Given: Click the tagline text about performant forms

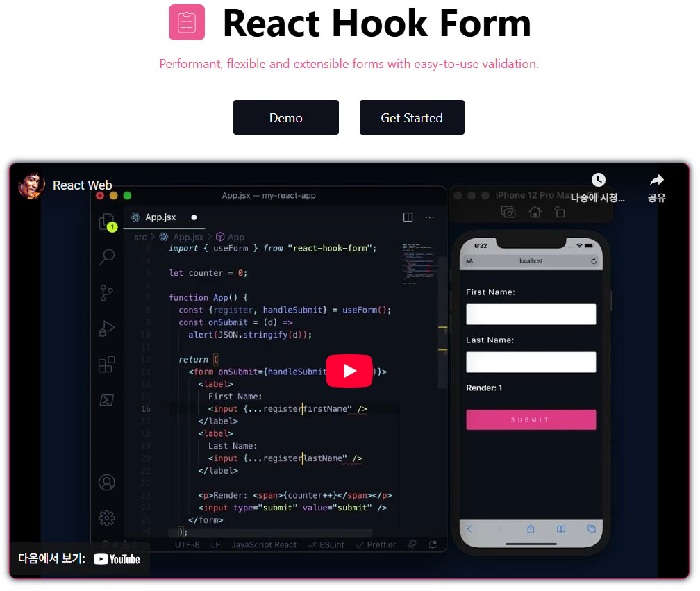Looking at the screenshot, I should (349, 64).
